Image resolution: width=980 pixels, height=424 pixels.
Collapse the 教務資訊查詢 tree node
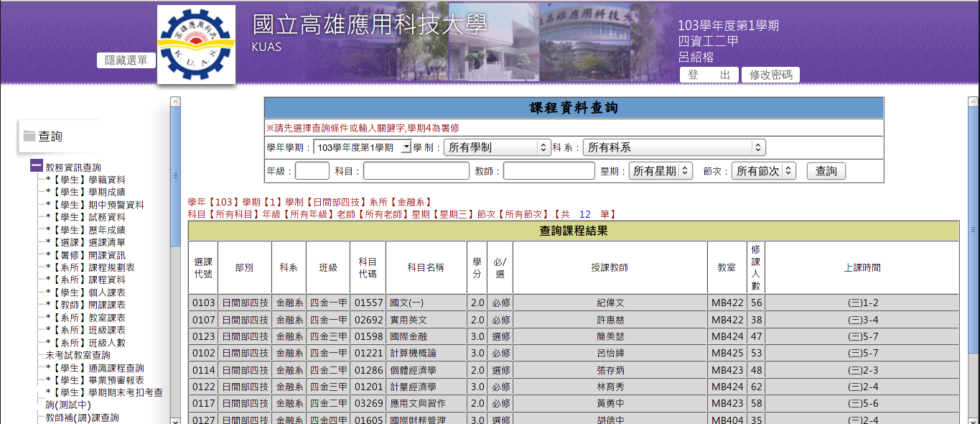point(37,166)
